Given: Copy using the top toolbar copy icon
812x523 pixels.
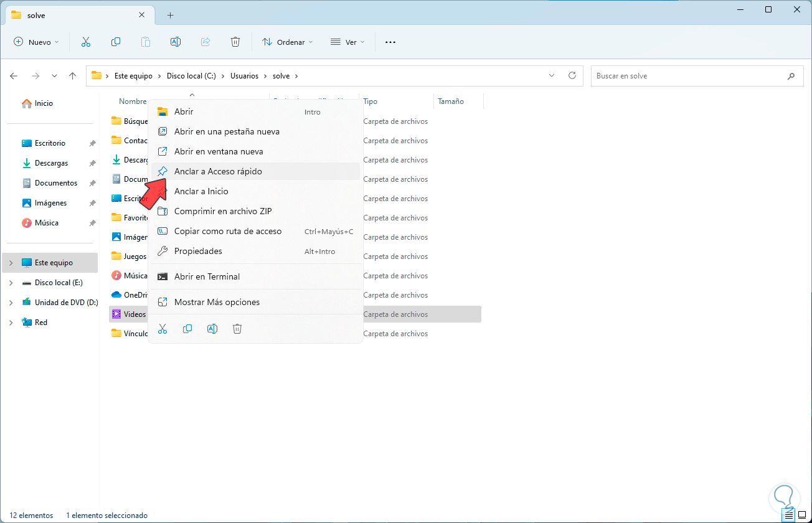Looking at the screenshot, I should pyautogui.click(x=116, y=42).
